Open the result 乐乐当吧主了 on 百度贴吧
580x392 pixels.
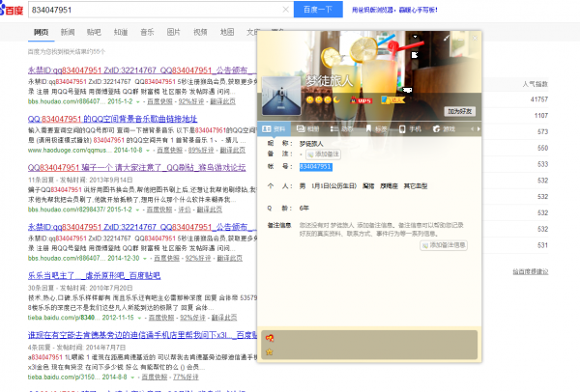pos(94,275)
